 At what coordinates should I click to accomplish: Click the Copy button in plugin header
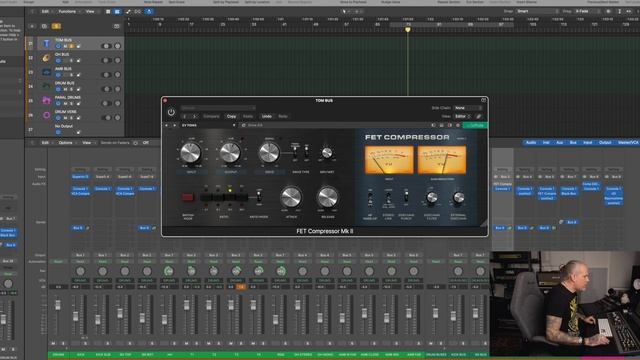click(231, 116)
